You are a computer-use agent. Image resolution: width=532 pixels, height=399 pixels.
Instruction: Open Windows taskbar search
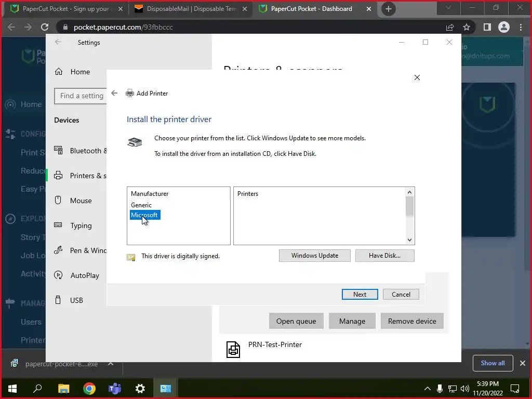pos(37,389)
